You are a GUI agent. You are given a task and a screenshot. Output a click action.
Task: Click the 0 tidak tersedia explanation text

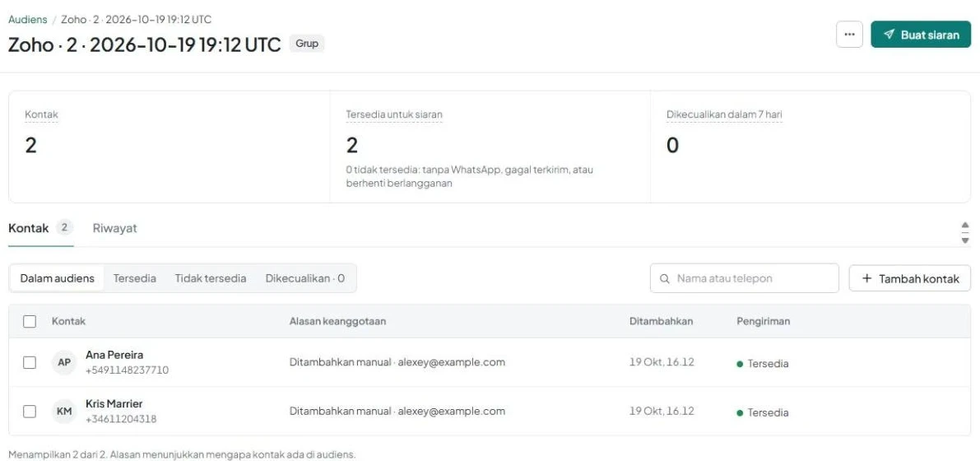click(x=469, y=176)
